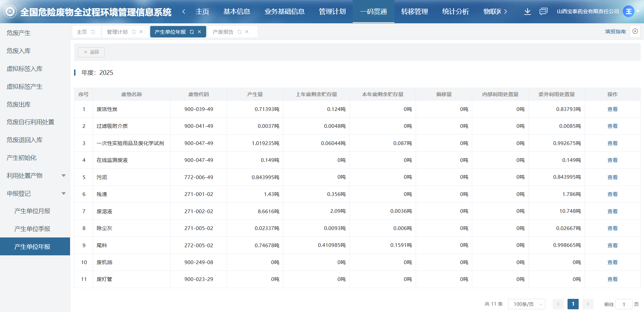This screenshot has width=644, height=312.
Task: Open the 统计分析 top menu
Action: pyautogui.click(x=456, y=11)
